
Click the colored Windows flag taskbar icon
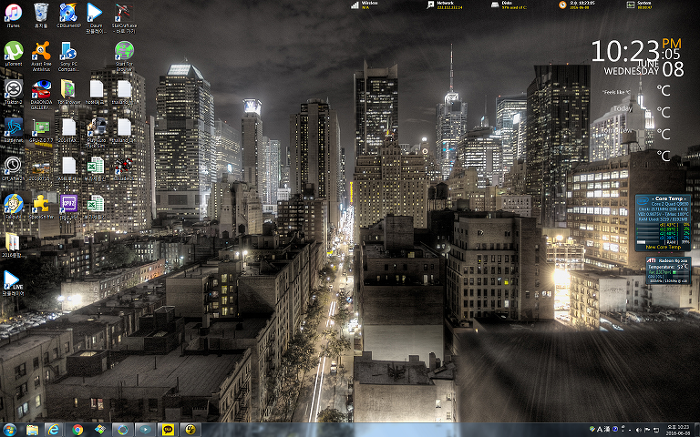pyautogui.click(x=100, y=430)
